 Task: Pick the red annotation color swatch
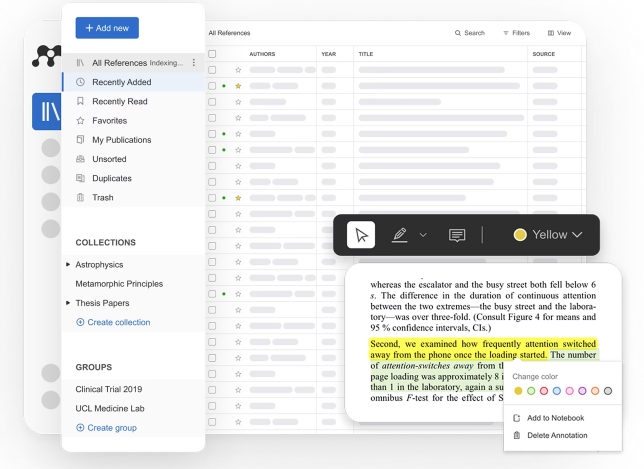[544, 391]
